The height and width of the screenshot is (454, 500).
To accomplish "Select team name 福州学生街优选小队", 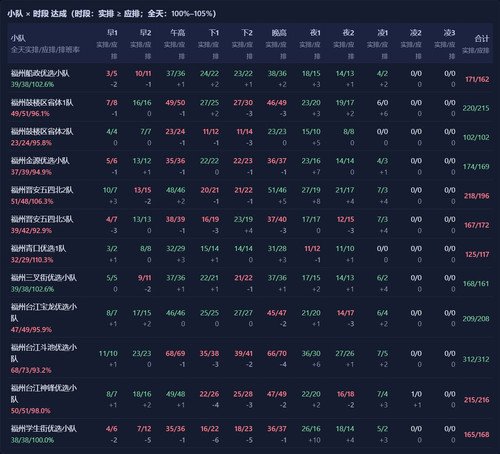I will click(44, 429).
